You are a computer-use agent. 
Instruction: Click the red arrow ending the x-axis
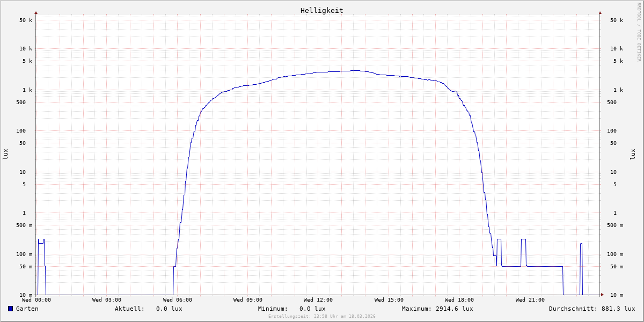602,294
